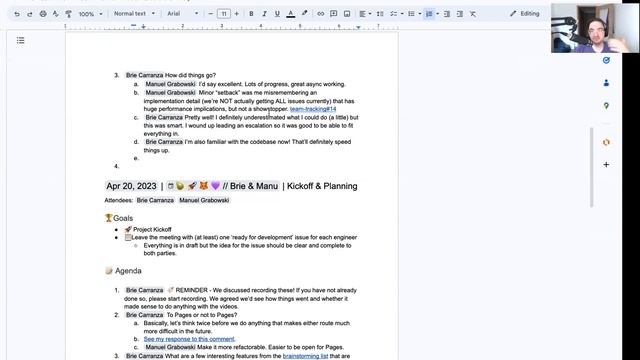The height and width of the screenshot is (360, 640).
Task: Open 'See my response to this comment' link
Action: click(189, 339)
